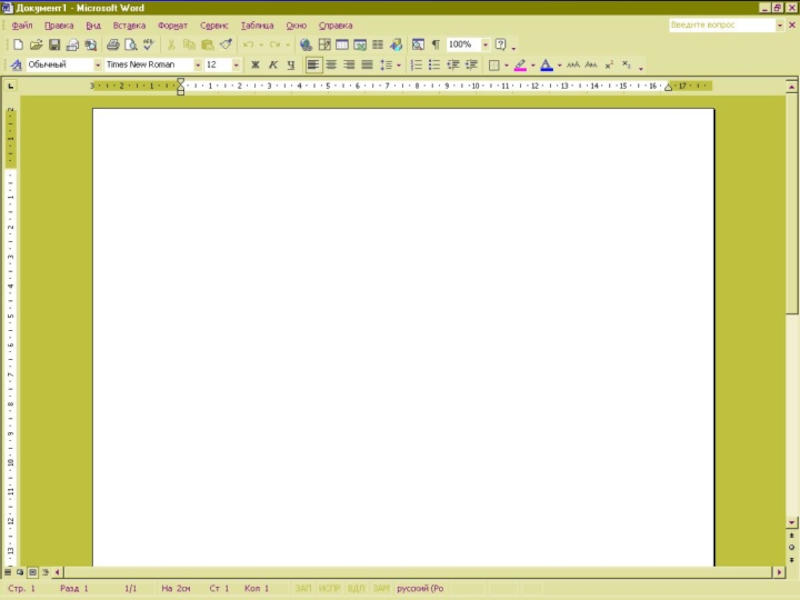This screenshot has width=800, height=600.
Task: Open undo history dropdown arrow
Action: point(261,45)
